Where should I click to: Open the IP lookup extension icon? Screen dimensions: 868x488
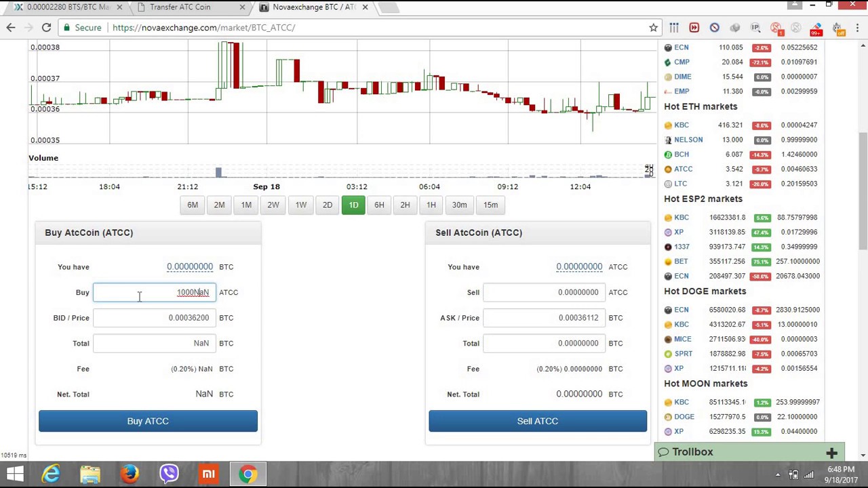(x=755, y=28)
